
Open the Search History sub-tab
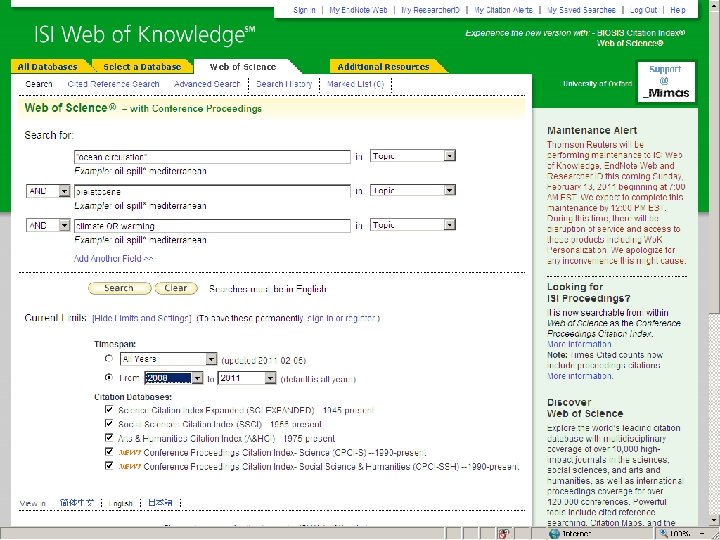point(284,84)
